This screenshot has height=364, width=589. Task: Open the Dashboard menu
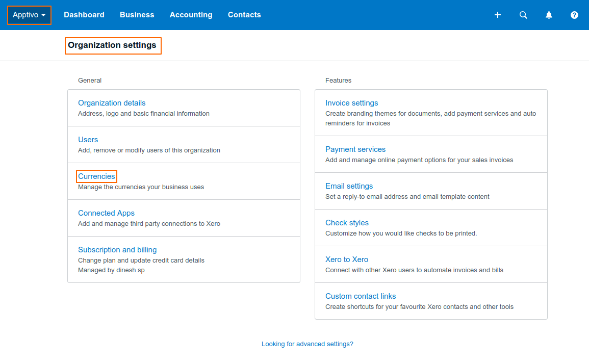[84, 15]
